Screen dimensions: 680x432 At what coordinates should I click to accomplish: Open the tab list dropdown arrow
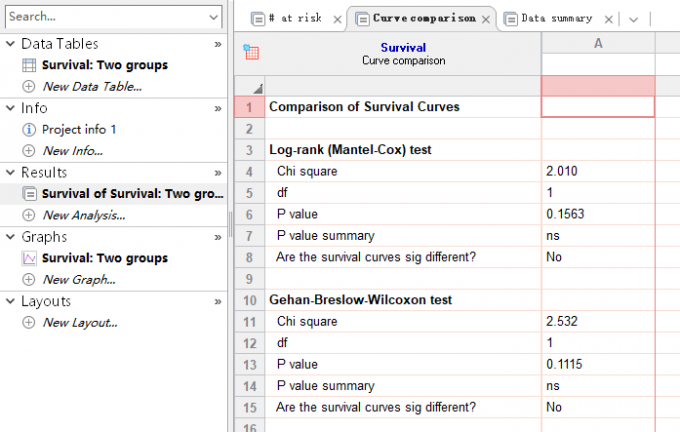pyautogui.click(x=634, y=20)
